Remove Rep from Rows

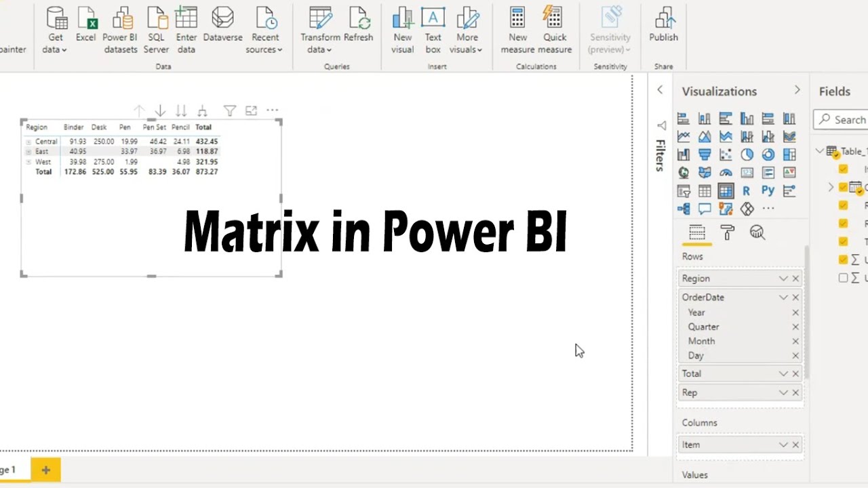click(796, 392)
